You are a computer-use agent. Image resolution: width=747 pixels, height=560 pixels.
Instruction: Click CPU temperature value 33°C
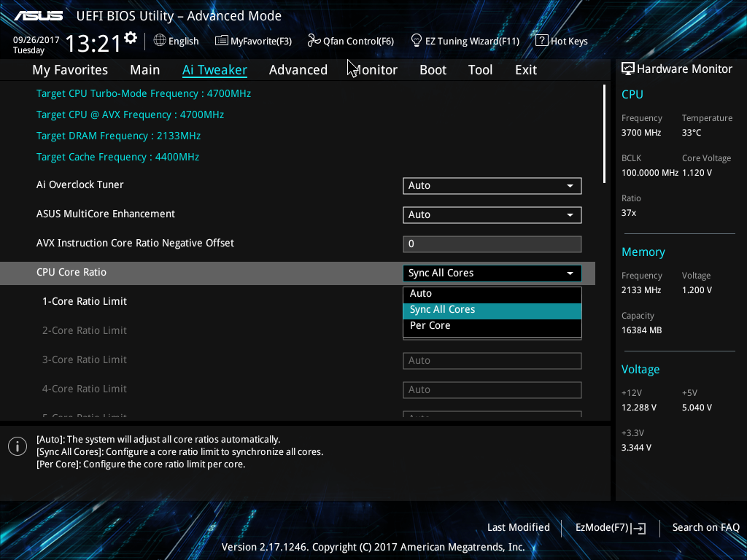click(x=692, y=133)
